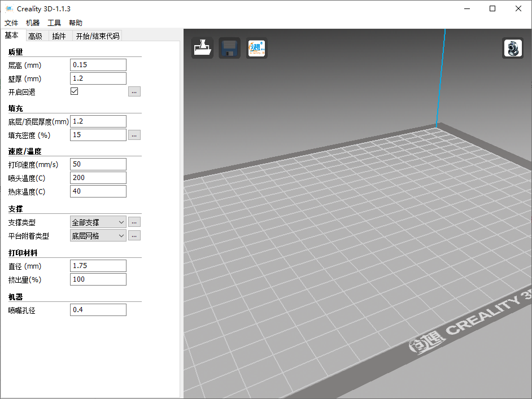Click the ... button next to 填充密度
Viewport: 532px width, 399px height.
point(134,135)
